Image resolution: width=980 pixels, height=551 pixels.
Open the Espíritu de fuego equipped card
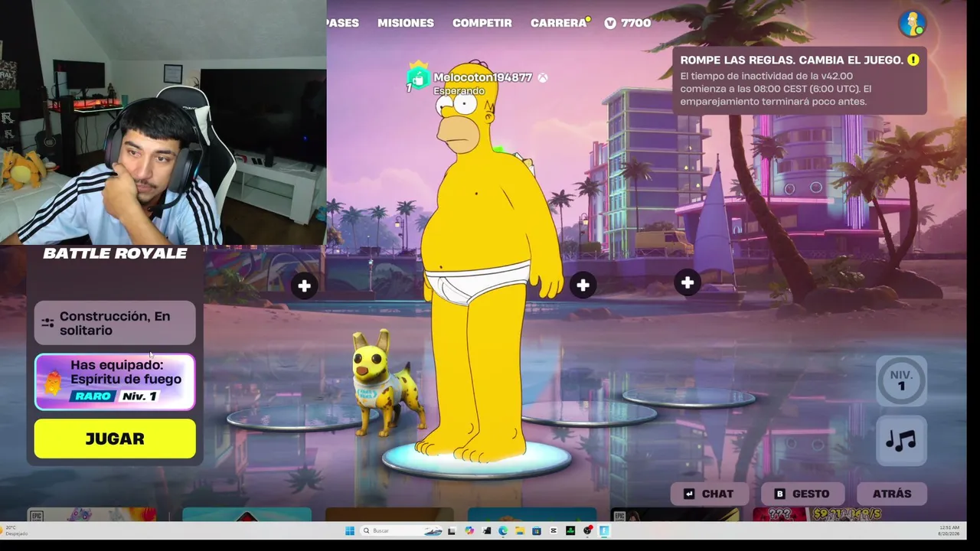(x=115, y=382)
